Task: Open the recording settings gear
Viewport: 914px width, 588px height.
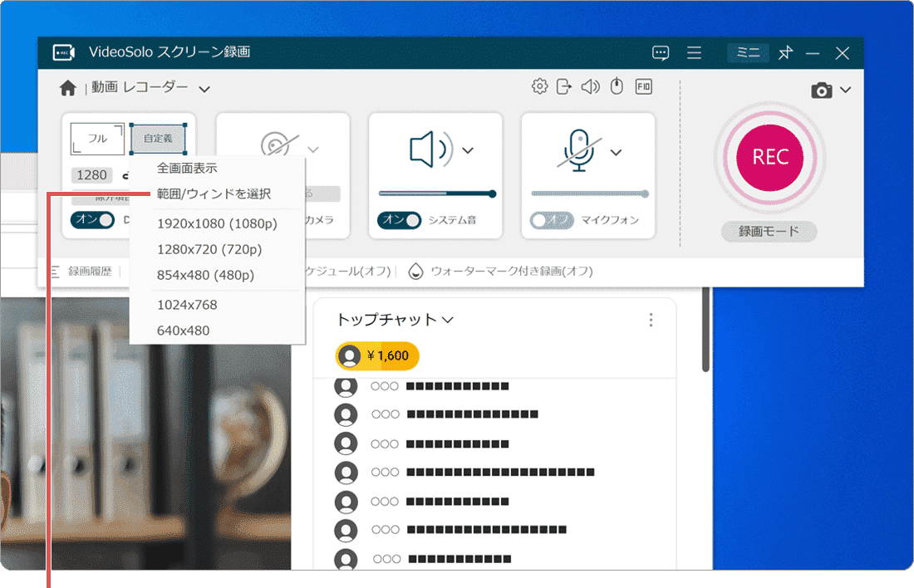Action: (539, 86)
